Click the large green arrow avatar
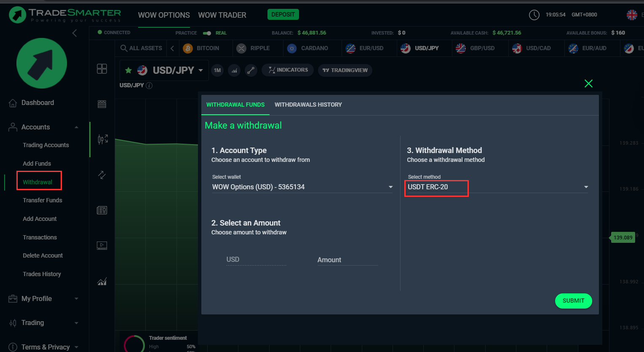 42,63
